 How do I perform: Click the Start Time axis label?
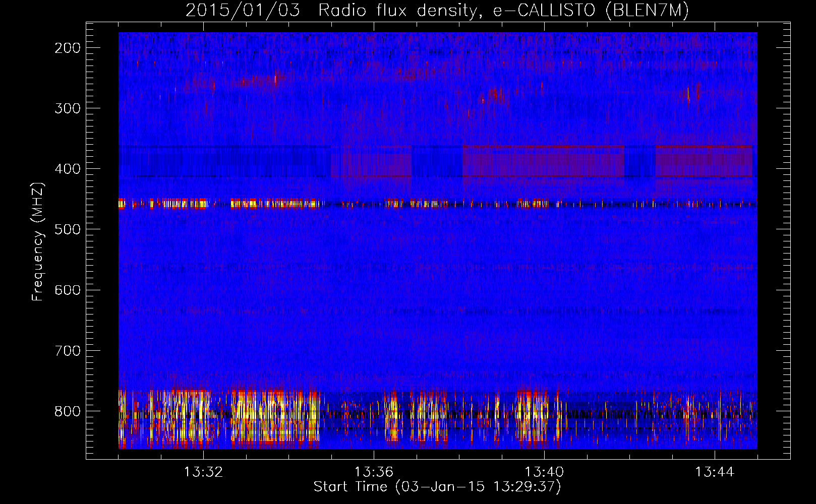[x=437, y=487]
